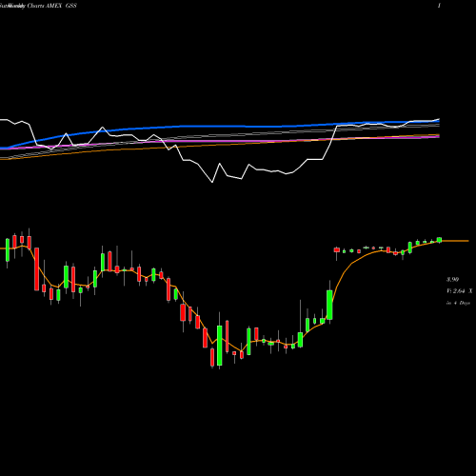Click the V: 2.64 X volume label
Image resolution: width=476 pixels, height=476 pixels.
coord(459,291)
